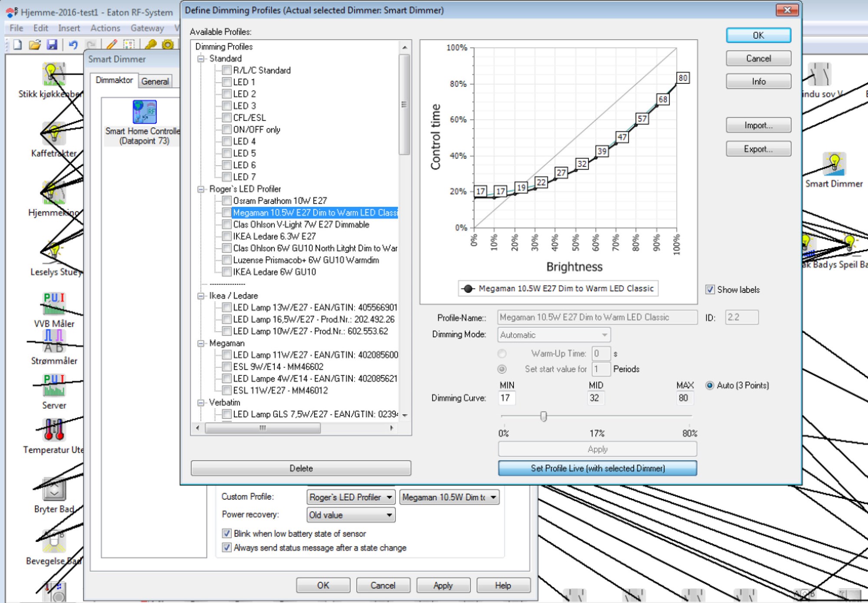Tick the Osram Parathom 10W E27 checkbox
This screenshot has width=868, height=603.
pos(227,200)
